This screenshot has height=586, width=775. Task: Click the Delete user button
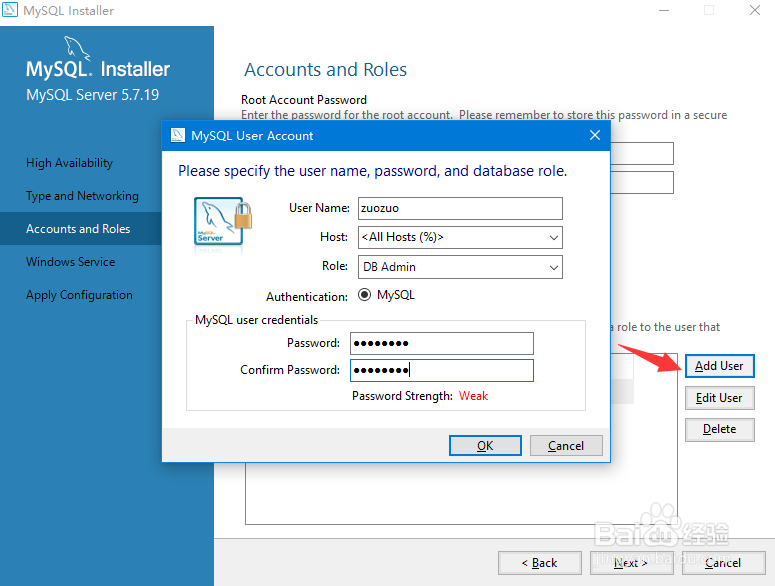tap(720, 429)
